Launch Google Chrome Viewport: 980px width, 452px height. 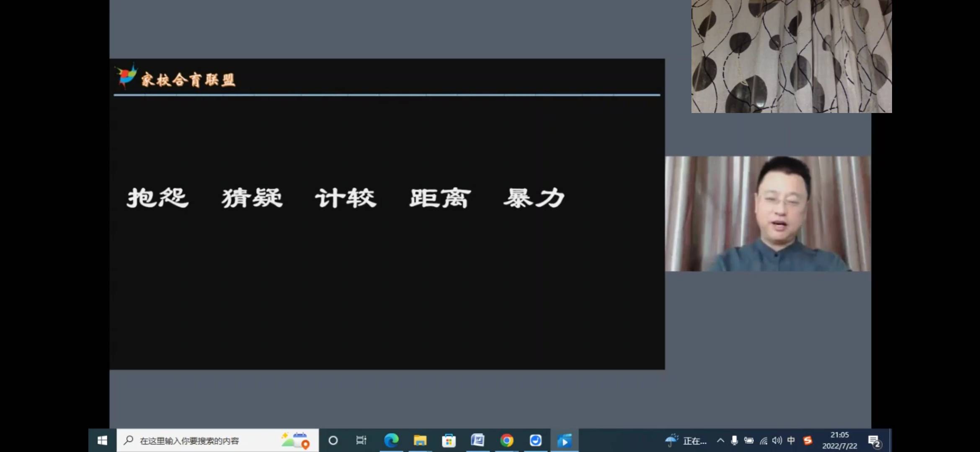coord(507,440)
